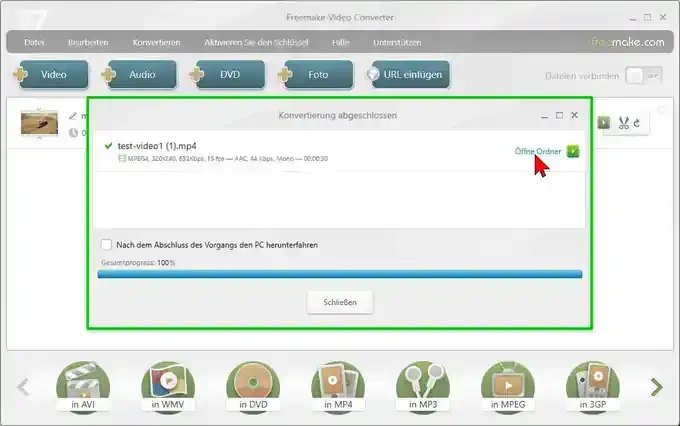
Task: Minimize the Konvertierung abgeschlossen dialog
Action: pos(545,116)
